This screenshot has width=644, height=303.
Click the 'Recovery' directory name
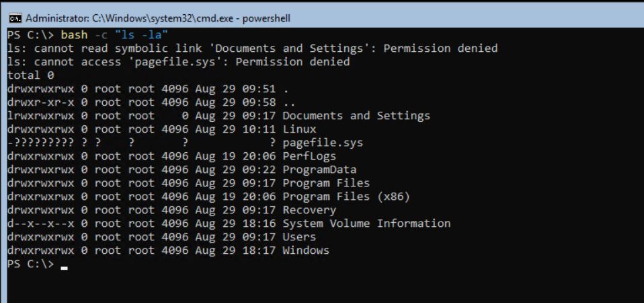coord(309,210)
